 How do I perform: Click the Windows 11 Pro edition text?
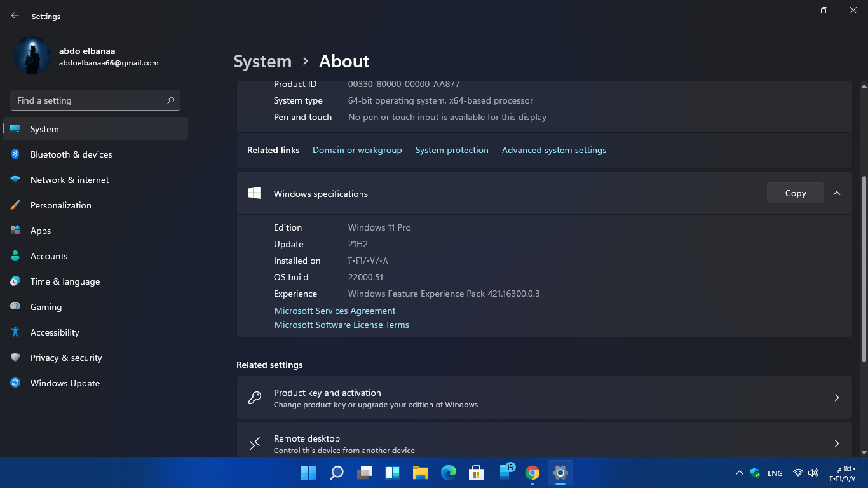(x=379, y=227)
